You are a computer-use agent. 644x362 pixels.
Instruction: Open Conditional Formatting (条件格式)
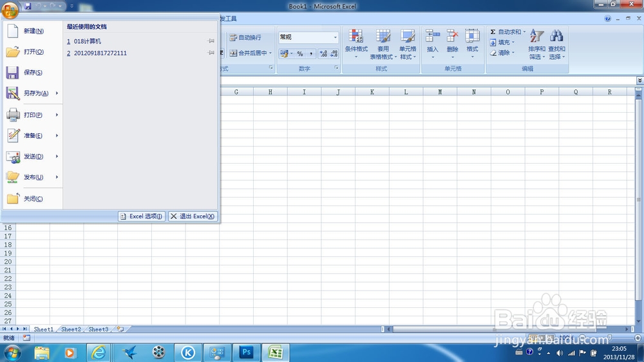356,44
